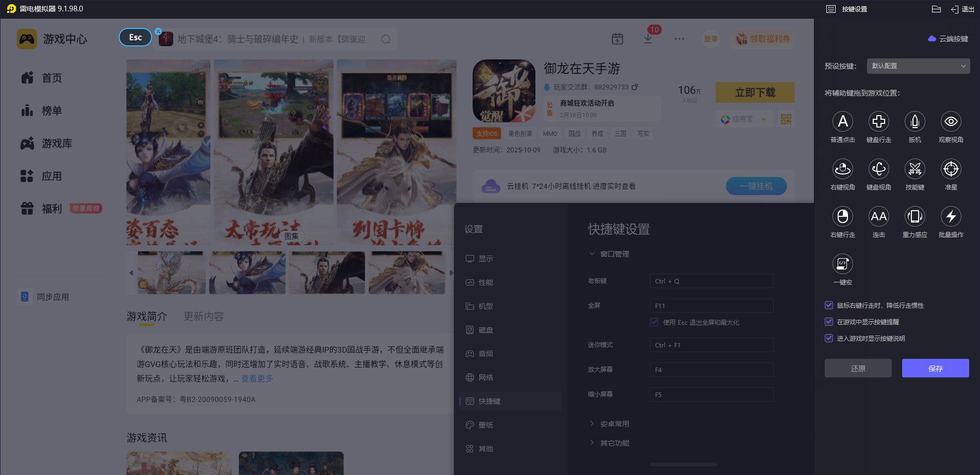Viewport: 980px width, 475px height.
Task: Uncheck 在游戏中显示按键提醒 option
Action: [829, 322]
